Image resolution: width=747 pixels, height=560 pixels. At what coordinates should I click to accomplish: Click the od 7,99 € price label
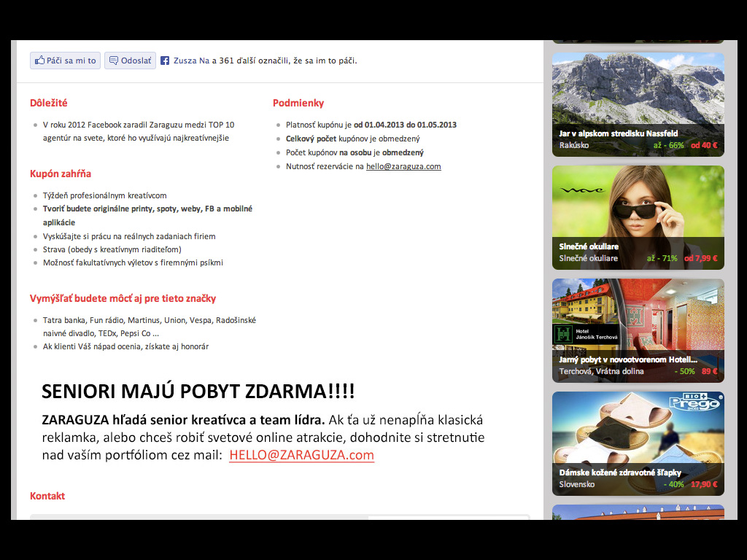pos(701,258)
